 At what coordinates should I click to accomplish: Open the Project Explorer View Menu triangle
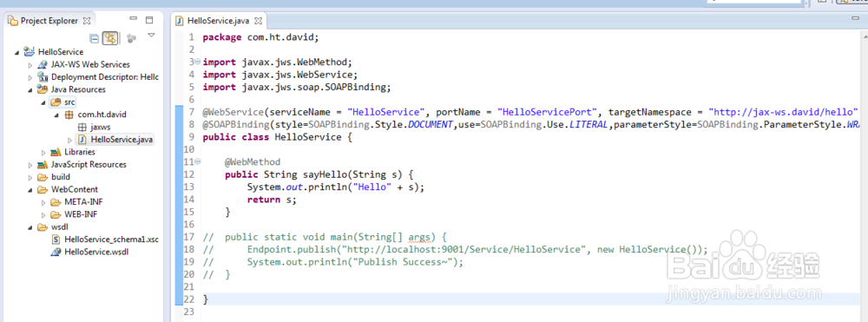[151, 36]
